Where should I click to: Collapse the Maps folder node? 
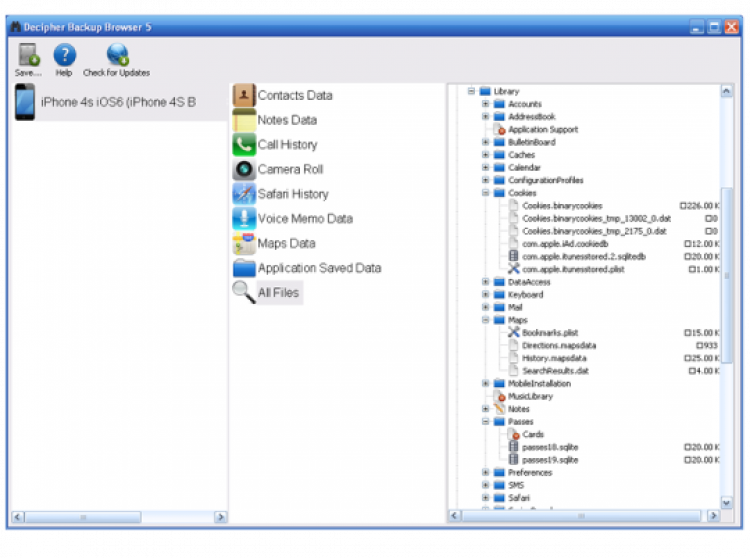pos(485,320)
